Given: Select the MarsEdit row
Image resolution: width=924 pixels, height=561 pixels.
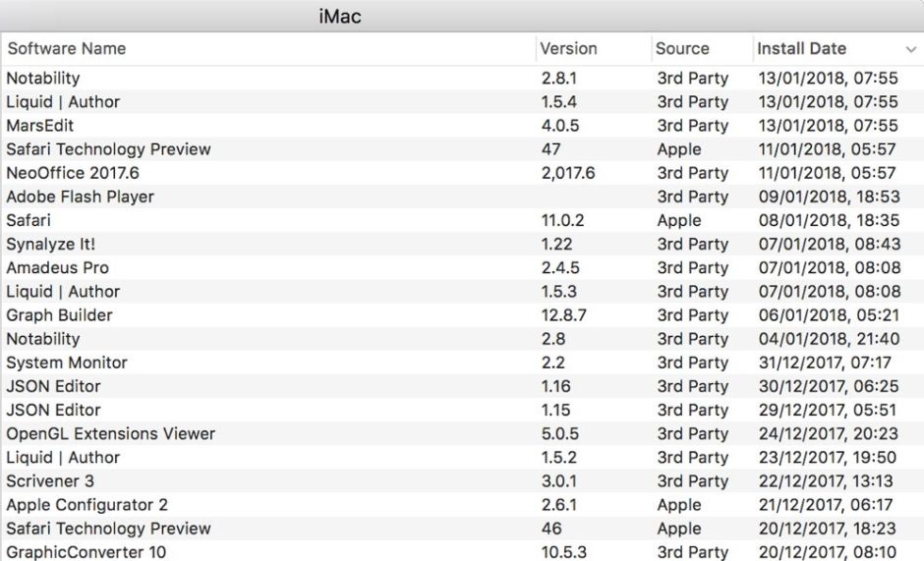Looking at the screenshot, I should (x=40, y=126).
